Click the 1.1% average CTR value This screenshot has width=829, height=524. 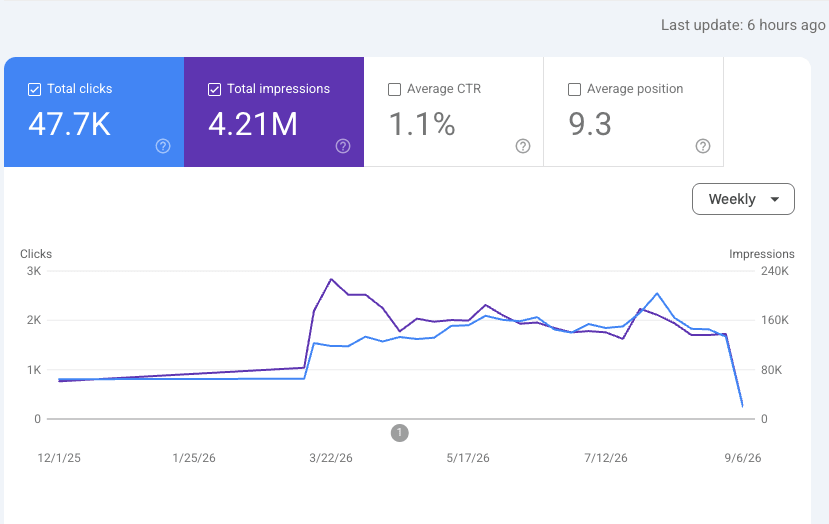coord(422,124)
